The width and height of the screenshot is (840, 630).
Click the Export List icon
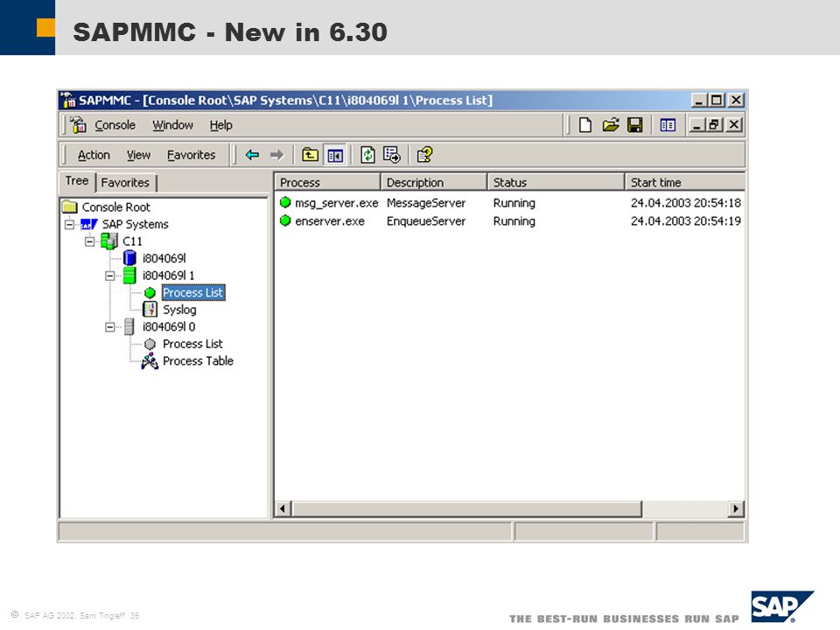392,155
